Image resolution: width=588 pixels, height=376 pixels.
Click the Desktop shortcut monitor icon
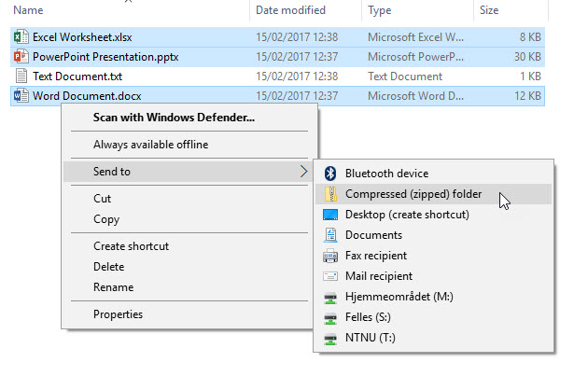click(x=330, y=215)
